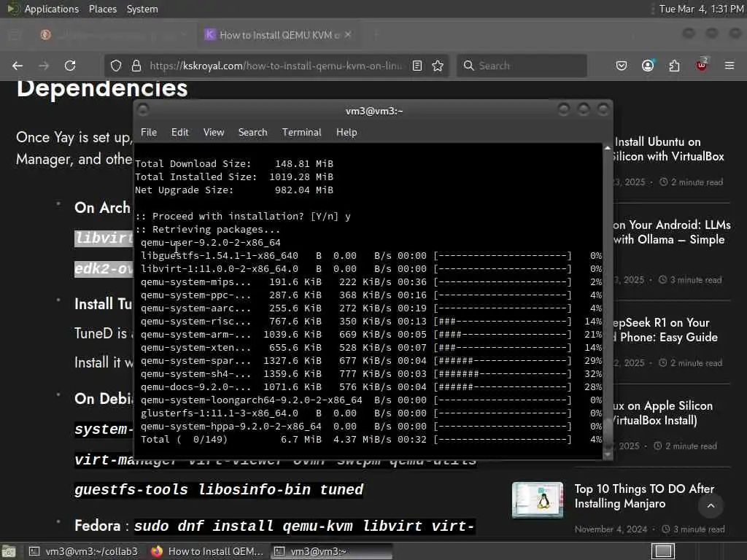The width and height of the screenshot is (747, 560).
Task: Open the System menu in top panel
Action: coord(142,9)
